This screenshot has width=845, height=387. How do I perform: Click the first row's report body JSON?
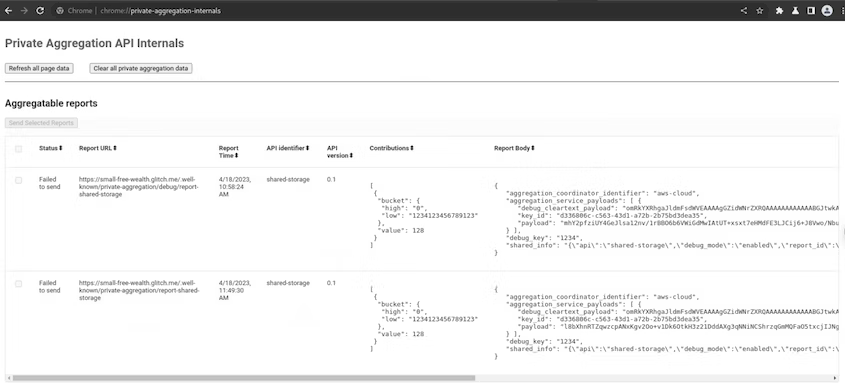666,219
